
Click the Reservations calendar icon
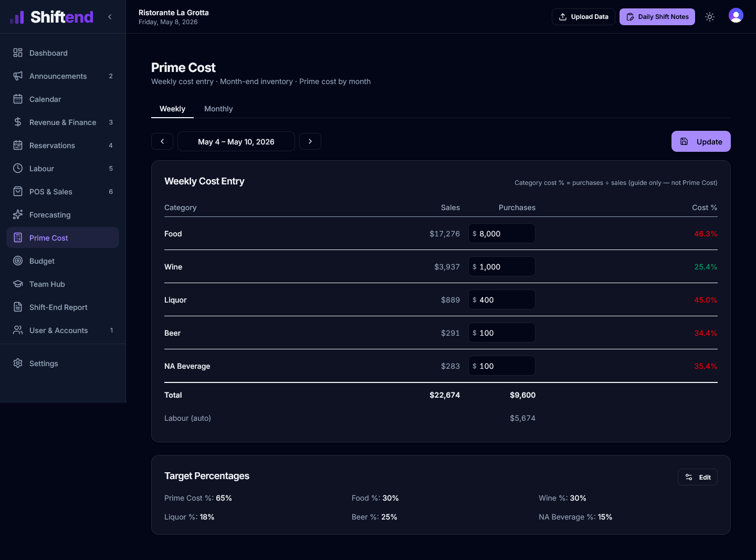18,145
